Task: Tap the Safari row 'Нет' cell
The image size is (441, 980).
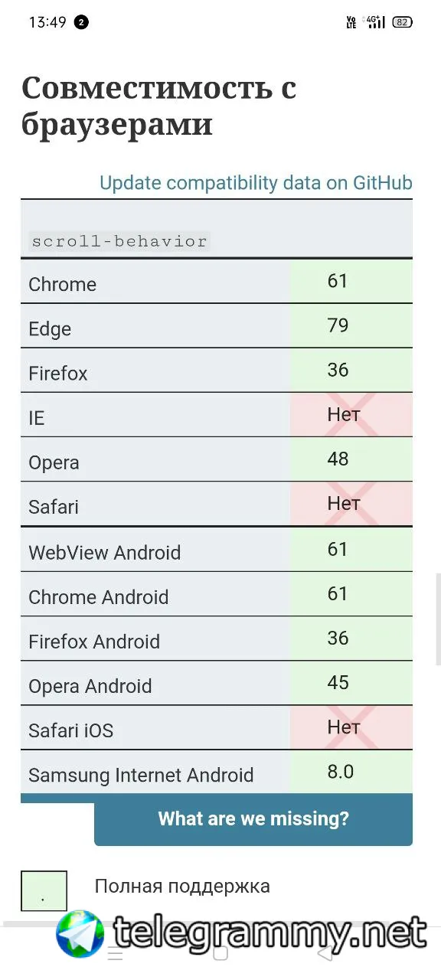Action: click(351, 504)
